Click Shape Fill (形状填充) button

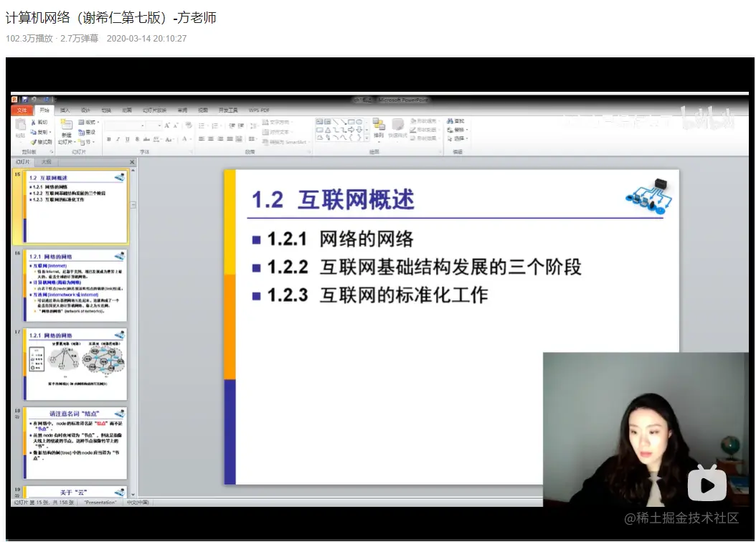[x=425, y=121]
